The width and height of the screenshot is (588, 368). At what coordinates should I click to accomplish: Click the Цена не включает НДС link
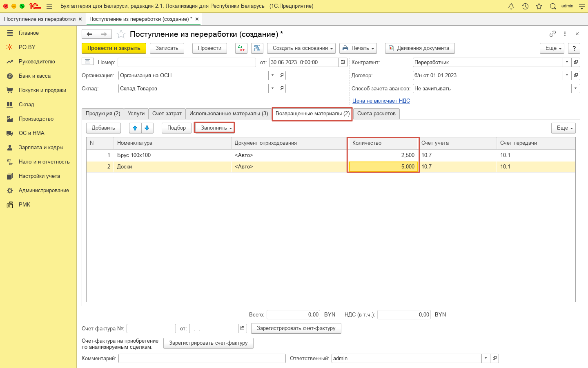(381, 101)
